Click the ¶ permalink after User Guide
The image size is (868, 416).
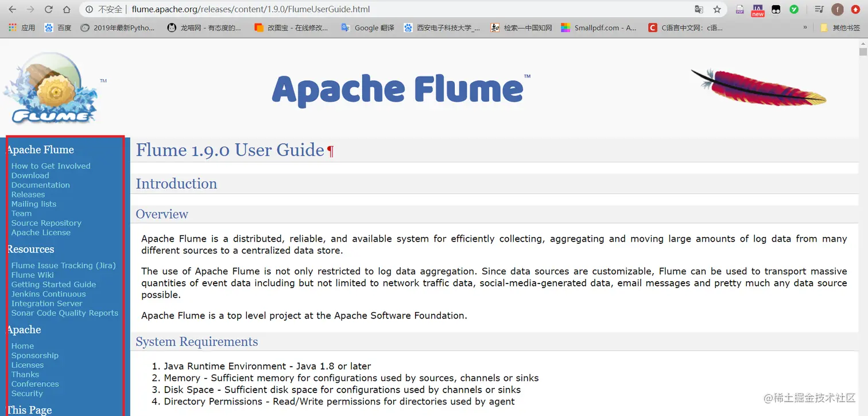330,151
